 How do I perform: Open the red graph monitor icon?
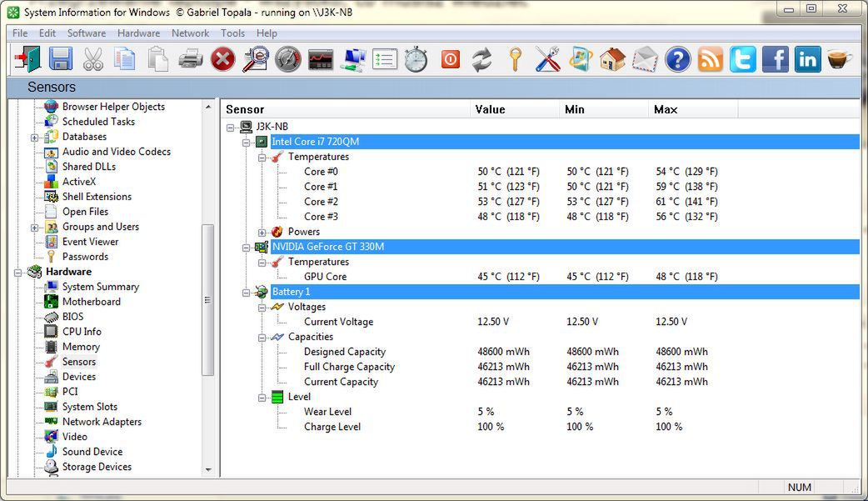[x=321, y=59]
